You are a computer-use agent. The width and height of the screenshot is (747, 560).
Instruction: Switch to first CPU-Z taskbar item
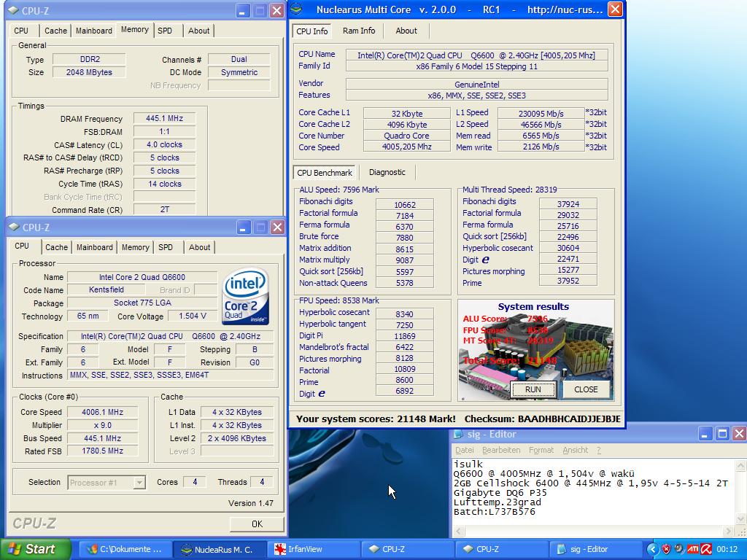pos(407,550)
